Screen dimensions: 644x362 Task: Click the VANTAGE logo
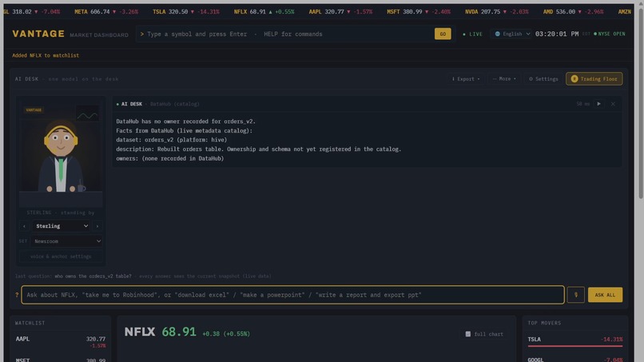tap(38, 34)
